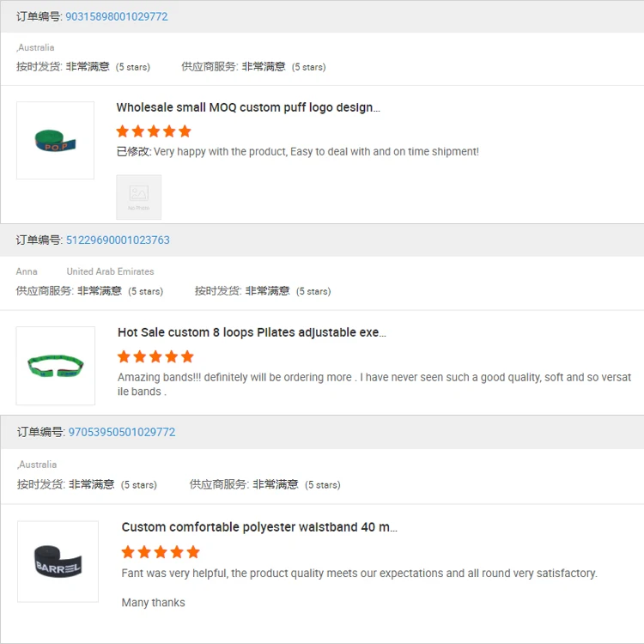
Task: Click reviewer name Anna
Action: (27, 271)
